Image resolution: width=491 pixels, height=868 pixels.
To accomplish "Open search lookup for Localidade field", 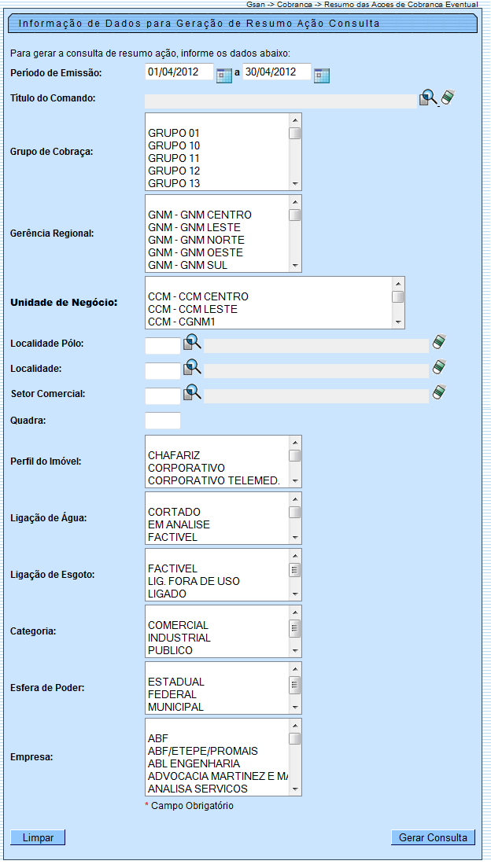I will 193,368.
